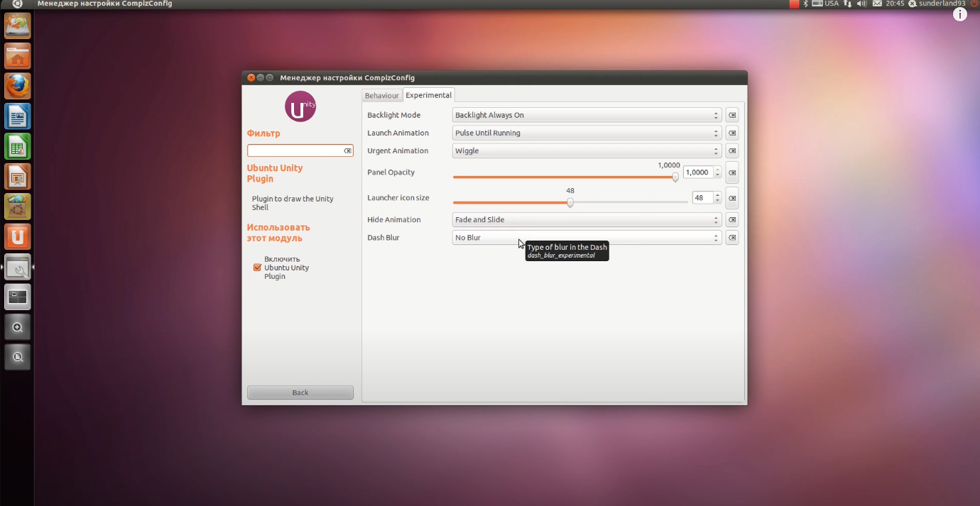The image size is (980, 506).
Task: Clear the filter field using its clear icon
Action: click(347, 150)
